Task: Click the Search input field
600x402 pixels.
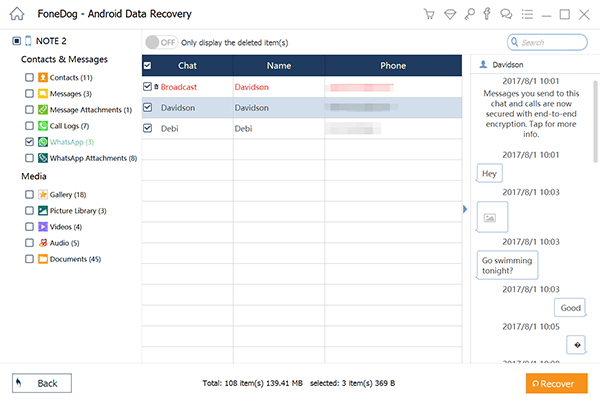Action: 547,42
